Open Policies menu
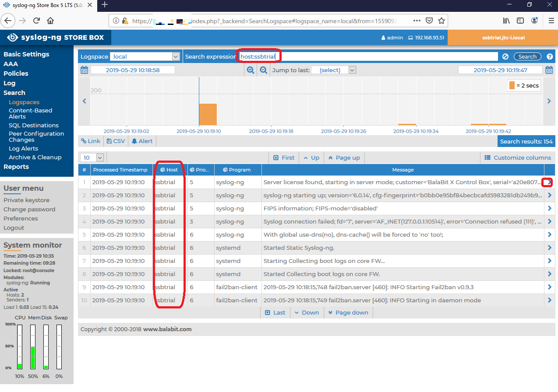558x392 pixels. (16, 73)
